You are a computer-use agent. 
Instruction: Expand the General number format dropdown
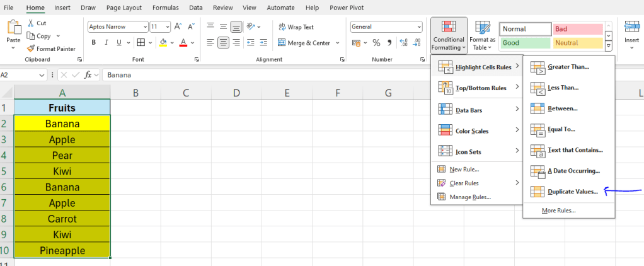tap(418, 26)
